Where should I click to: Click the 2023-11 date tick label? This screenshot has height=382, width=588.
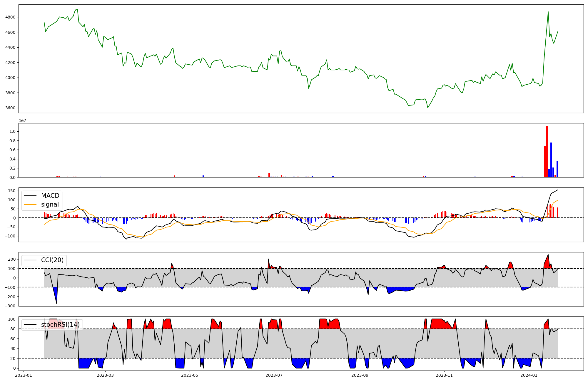coord(444,375)
